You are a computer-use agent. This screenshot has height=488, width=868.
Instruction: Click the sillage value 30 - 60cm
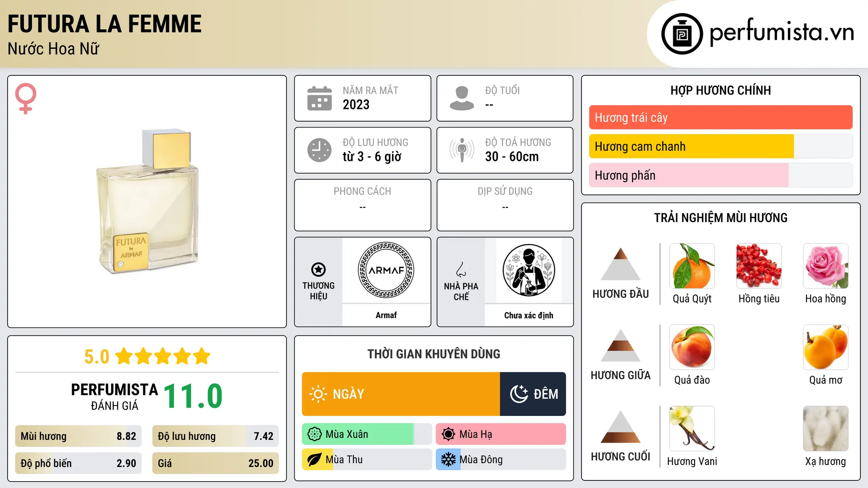(x=512, y=157)
